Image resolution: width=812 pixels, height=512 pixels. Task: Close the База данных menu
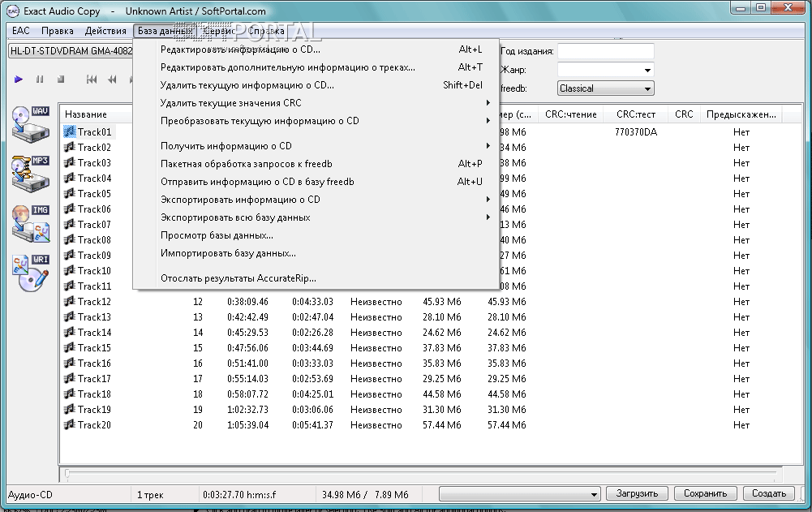click(x=165, y=31)
